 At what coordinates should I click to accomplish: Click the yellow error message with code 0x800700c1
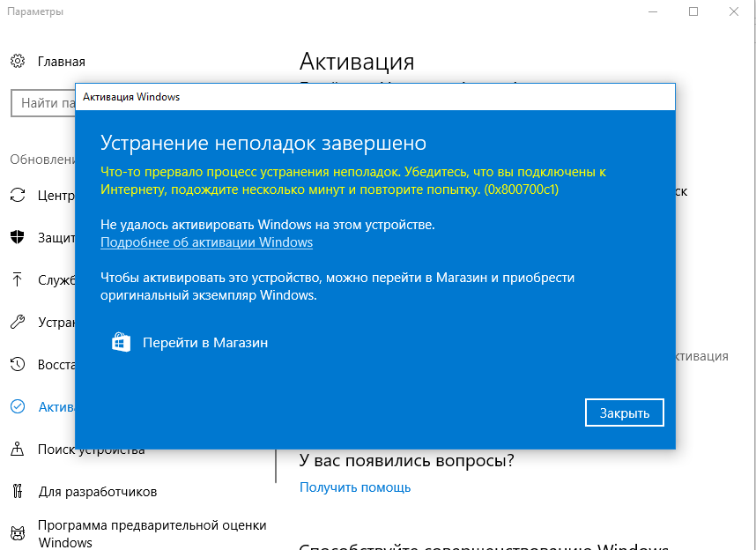(x=353, y=181)
